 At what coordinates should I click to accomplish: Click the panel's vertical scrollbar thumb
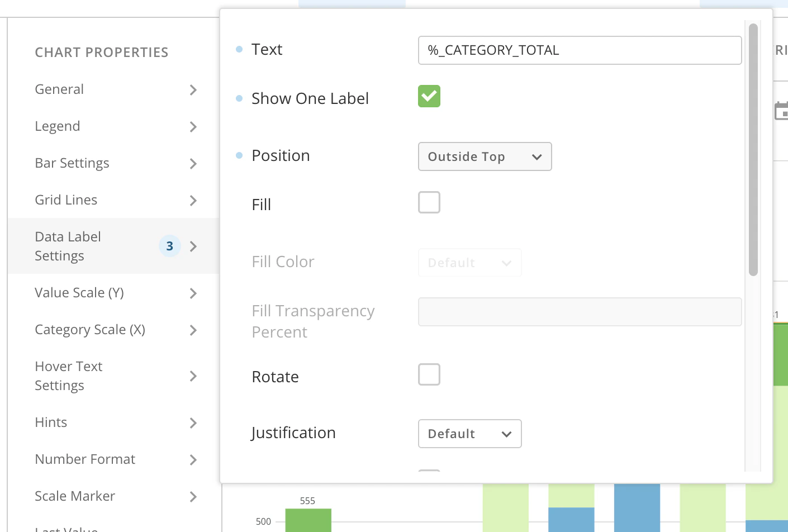click(x=753, y=150)
